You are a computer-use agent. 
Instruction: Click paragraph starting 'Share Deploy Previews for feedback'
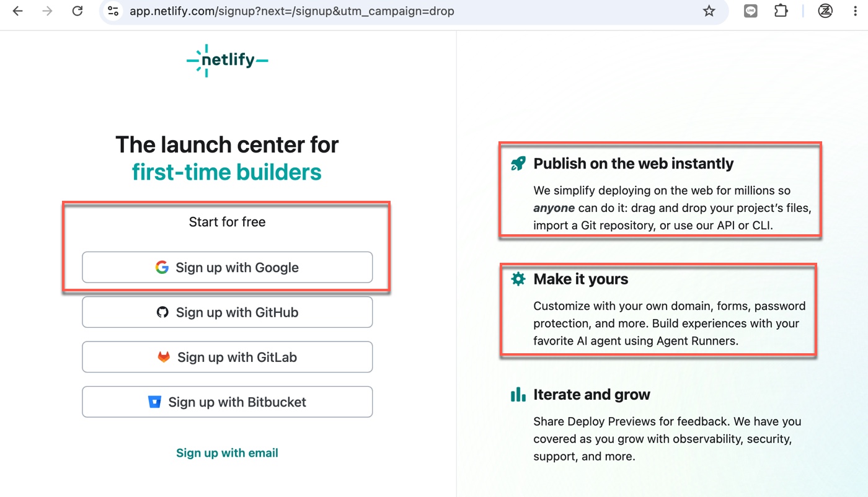[668, 439]
